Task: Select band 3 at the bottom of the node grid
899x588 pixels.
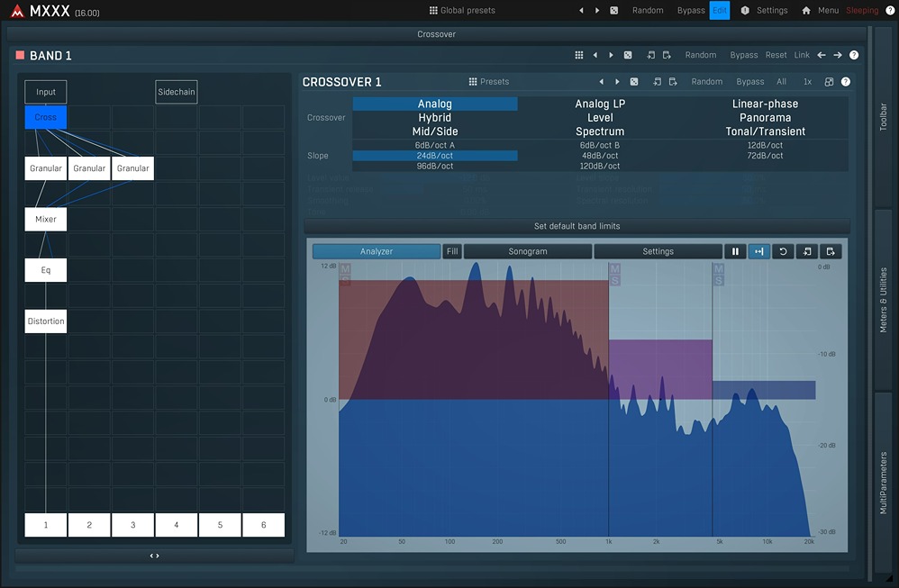Action: [132, 525]
